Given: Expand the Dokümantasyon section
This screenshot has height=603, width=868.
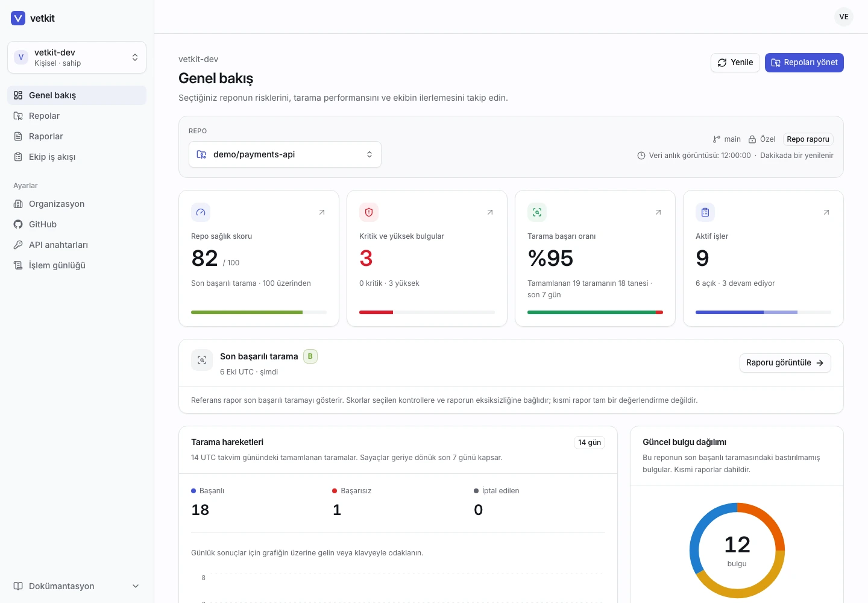Looking at the screenshot, I should click(77, 586).
